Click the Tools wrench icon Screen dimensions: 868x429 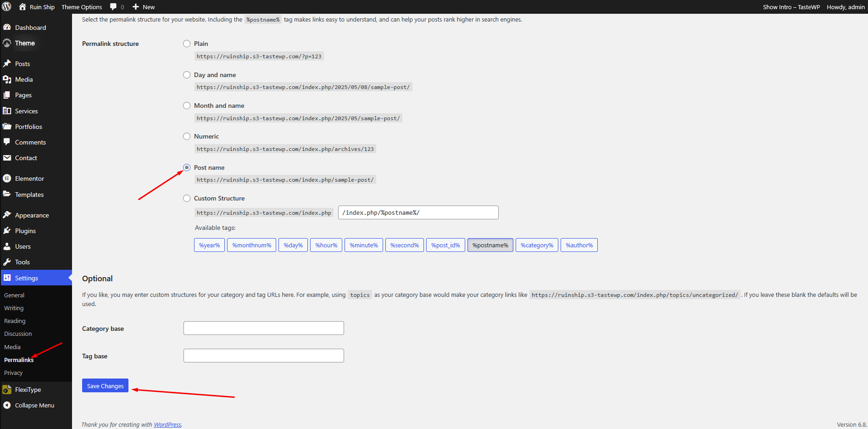[x=7, y=262]
